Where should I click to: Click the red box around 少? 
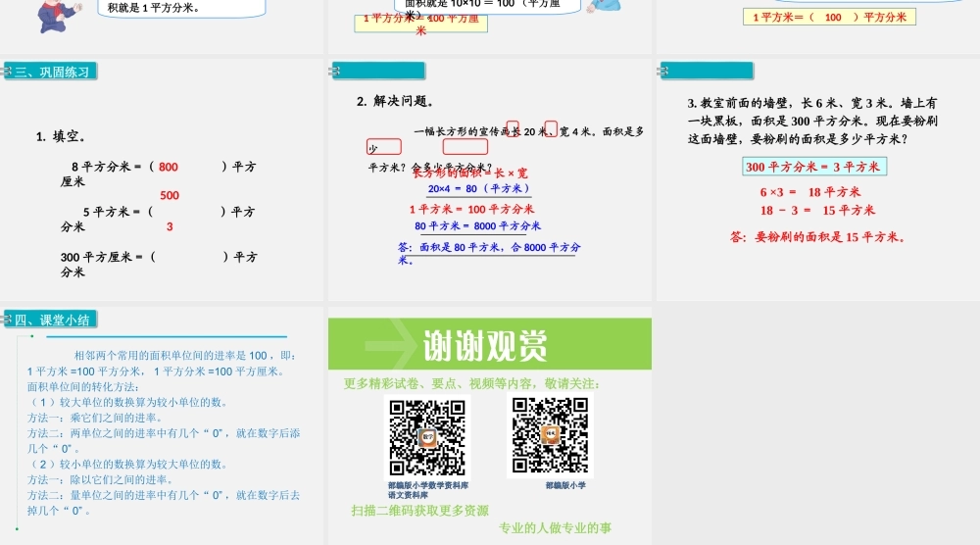[384, 147]
